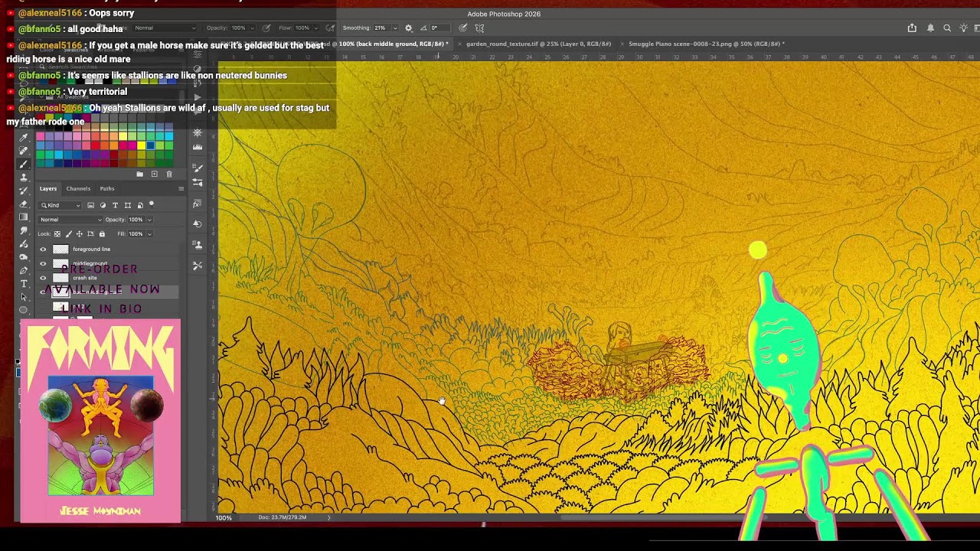Open the Styles fx panel icon
980x551 pixels.
(198, 204)
